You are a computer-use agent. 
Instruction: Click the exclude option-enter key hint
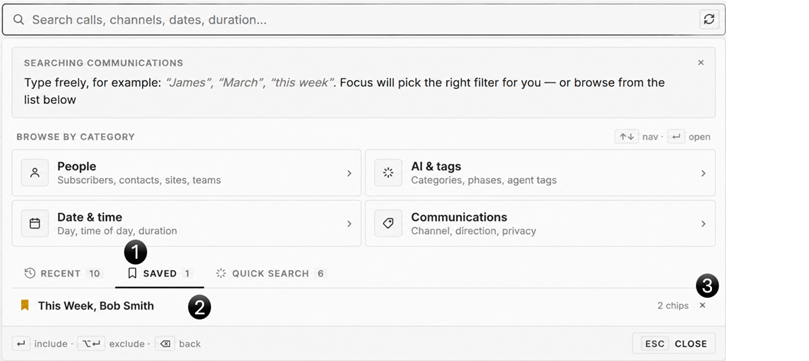(91, 343)
